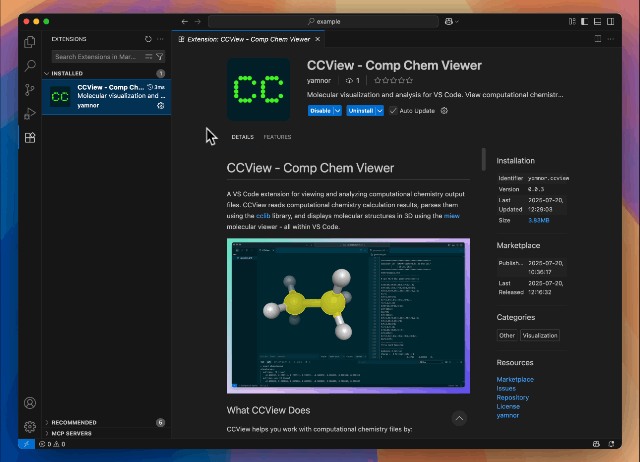
Task: Refresh the extensions list
Action: click(x=148, y=39)
